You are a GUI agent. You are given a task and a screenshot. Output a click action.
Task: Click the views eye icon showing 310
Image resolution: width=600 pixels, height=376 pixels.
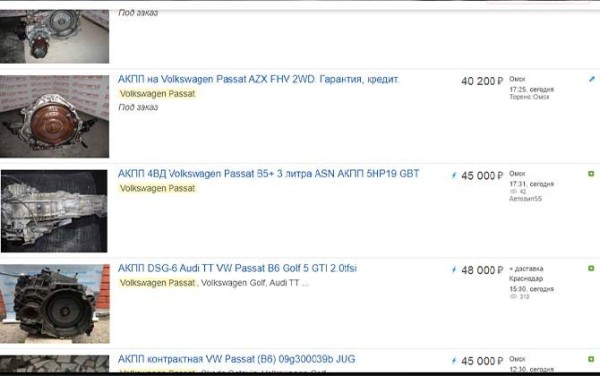pyautogui.click(x=514, y=296)
